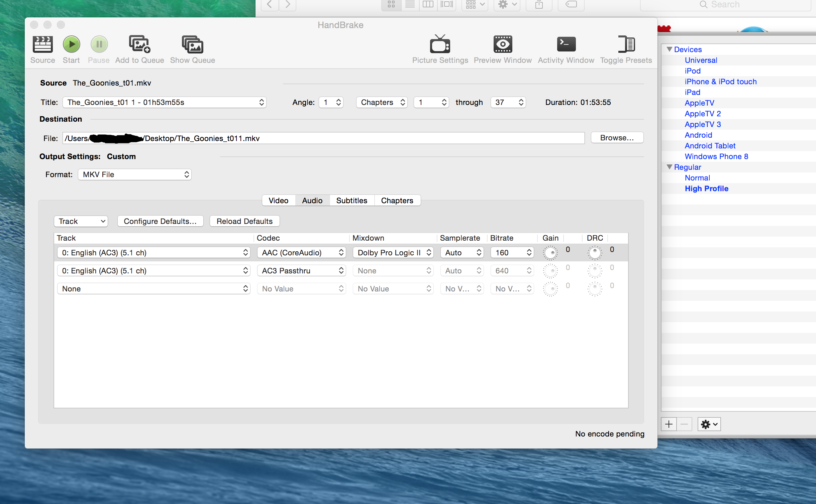Viewport: 816px width, 504px height.
Task: Click Finder share button
Action: point(539,5)
